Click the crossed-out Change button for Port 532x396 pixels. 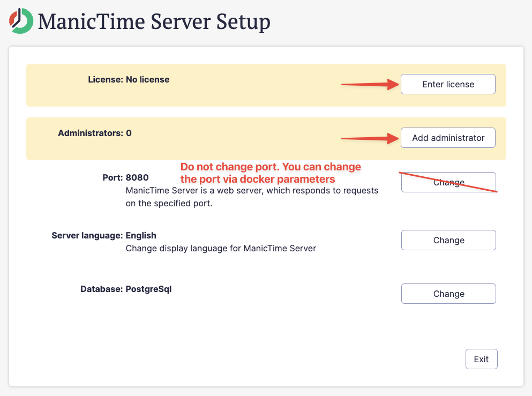click(x=448, y=182)
